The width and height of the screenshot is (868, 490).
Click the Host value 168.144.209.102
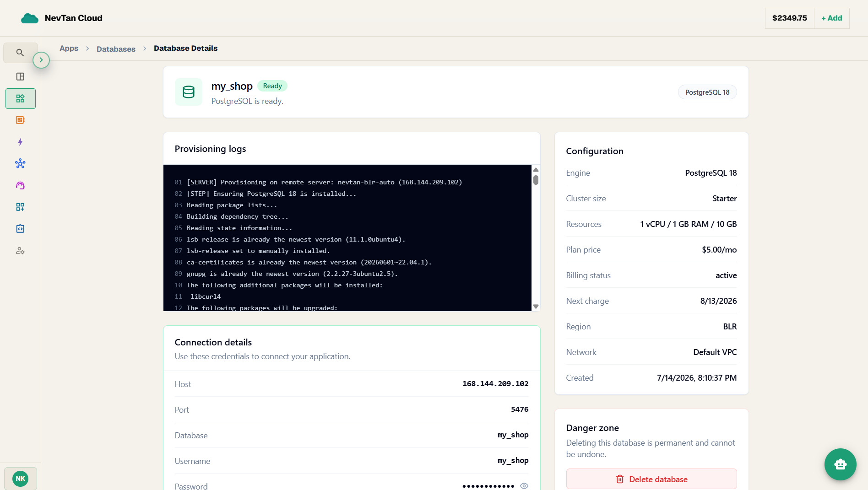point(495,384)
